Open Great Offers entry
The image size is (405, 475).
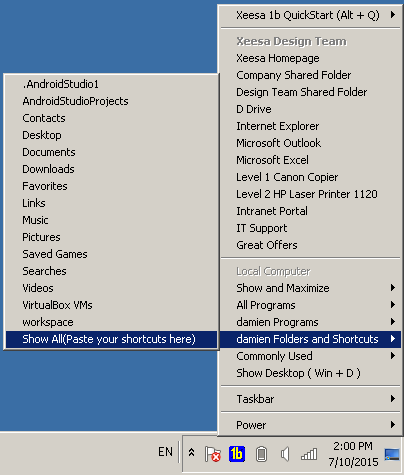click(x=311, y=245)
